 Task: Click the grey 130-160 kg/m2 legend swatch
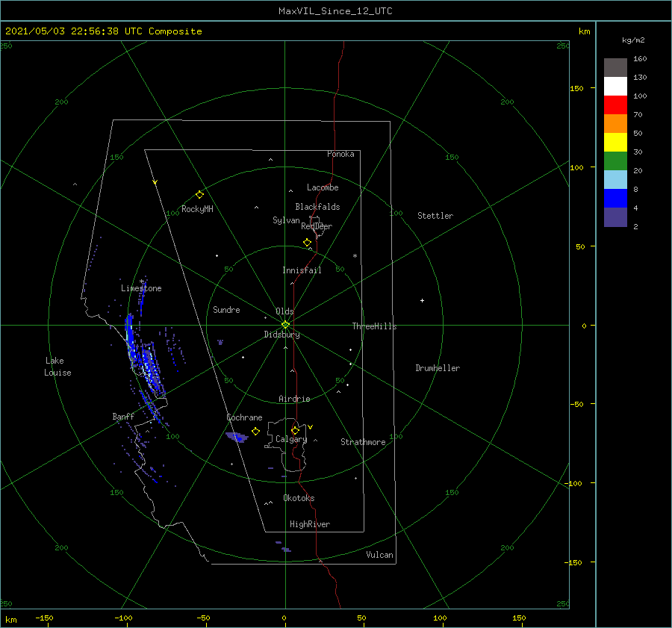pos(615,68)
